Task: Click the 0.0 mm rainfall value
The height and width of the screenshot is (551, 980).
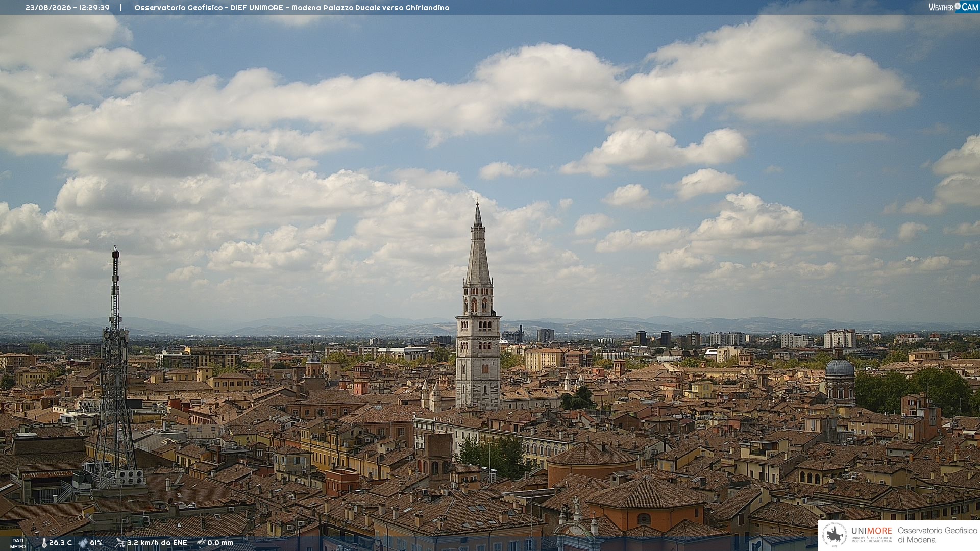Action: (220, 543)
